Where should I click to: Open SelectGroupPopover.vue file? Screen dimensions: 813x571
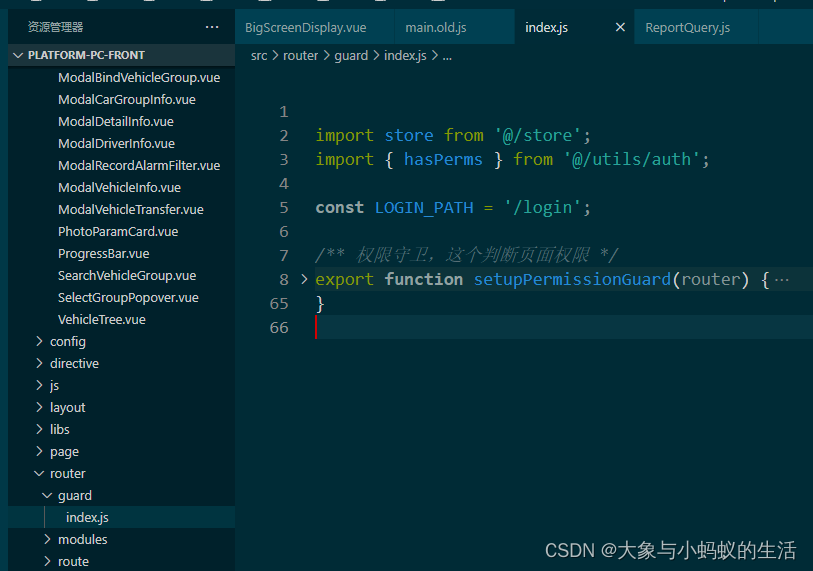point(128,298)
